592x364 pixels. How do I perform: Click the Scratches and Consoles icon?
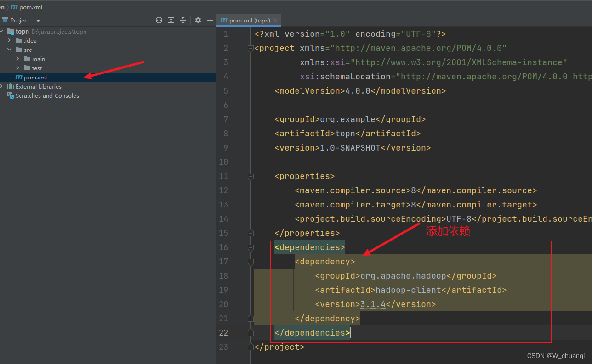(11, 95)
